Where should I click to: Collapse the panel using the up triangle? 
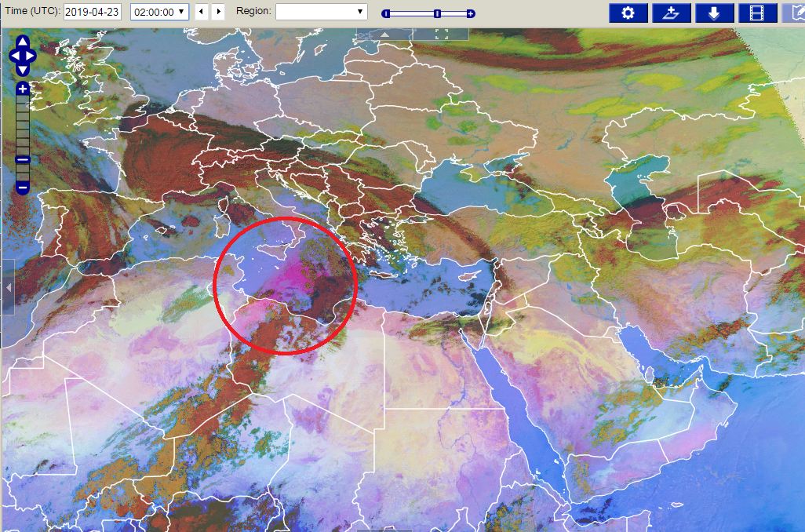pos(384,35)
